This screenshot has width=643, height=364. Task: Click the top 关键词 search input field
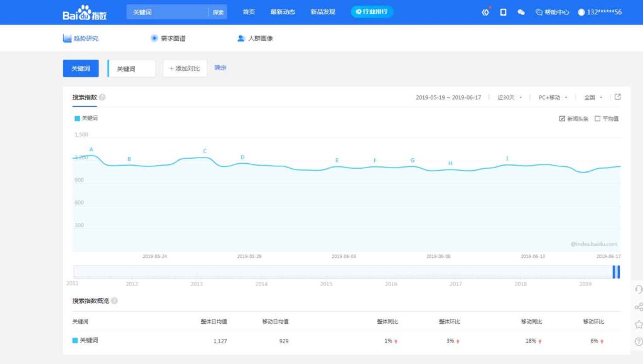pyautogui.click(x=167, y=13)
